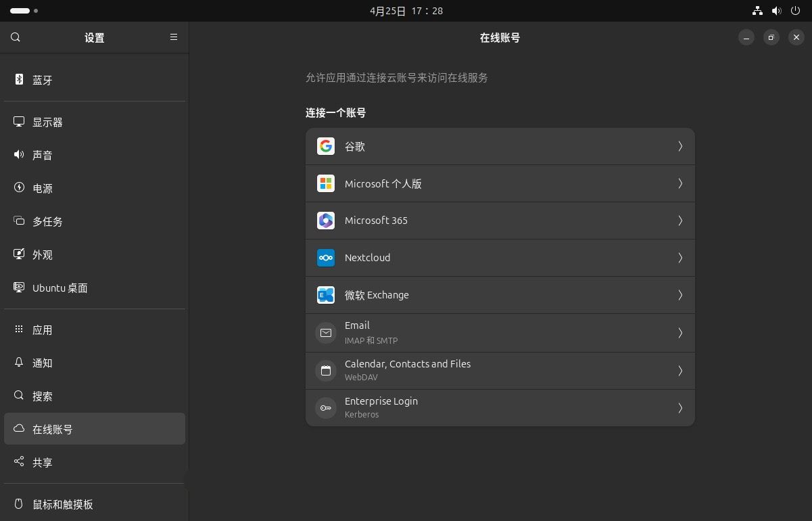Expand the 谷歌 row chevron
The width and height of the screenshot is (812, 521).
click(x=680, y=146)
